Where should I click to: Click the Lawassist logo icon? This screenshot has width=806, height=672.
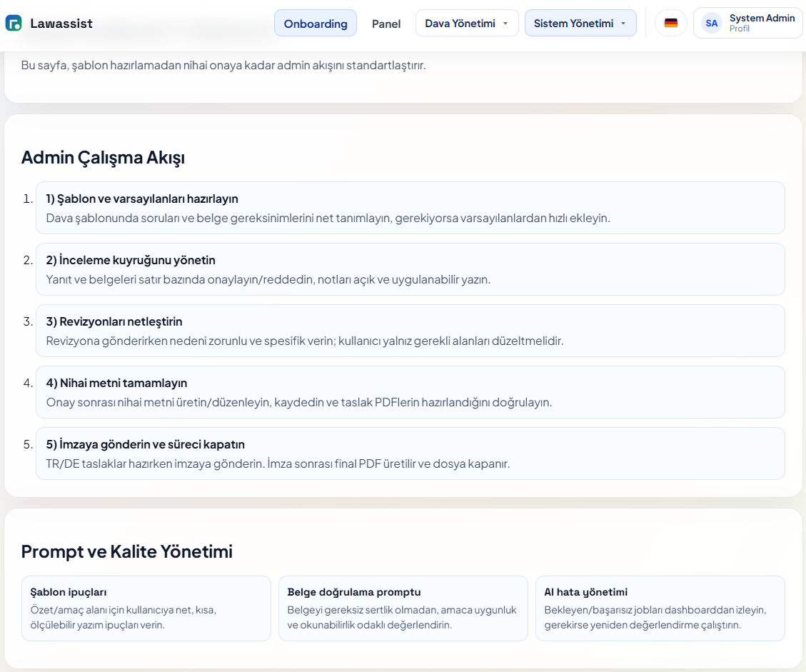[x=14, y=24]
